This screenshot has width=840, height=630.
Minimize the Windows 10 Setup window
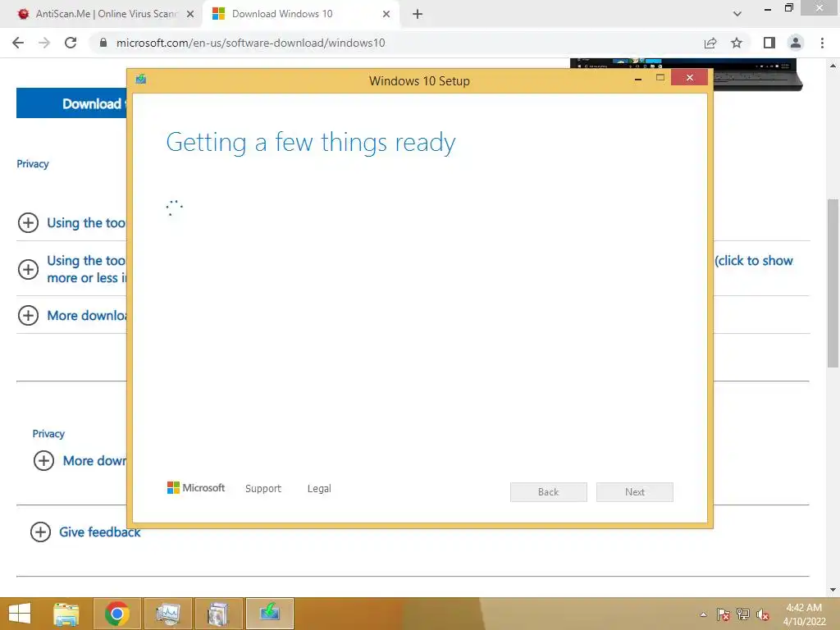click(638, 79)
